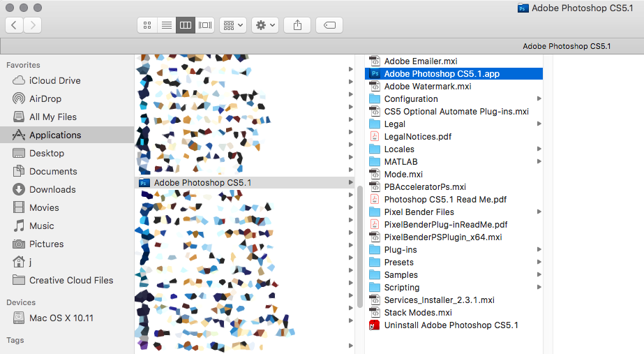Select Adobe Watermark.mxi file
The width and height of the screenshot is (644, 354).
click(454, 87)
